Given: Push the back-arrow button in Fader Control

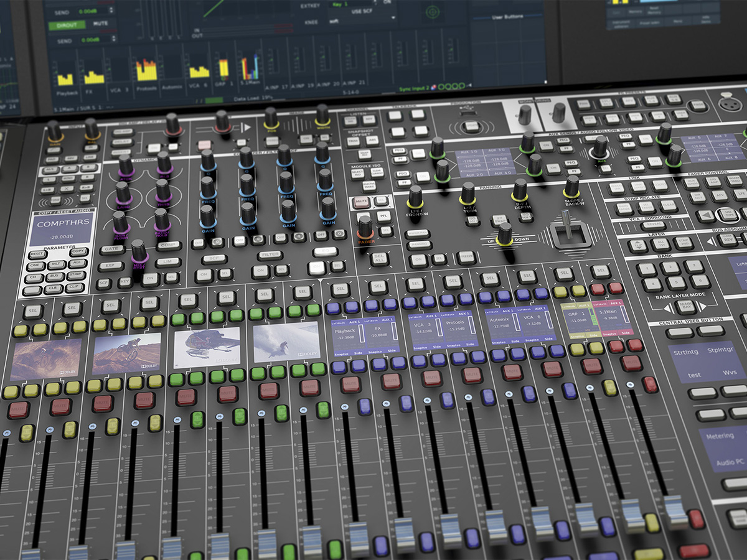Looking at the screenshot, I should click(x=706, y=216).
